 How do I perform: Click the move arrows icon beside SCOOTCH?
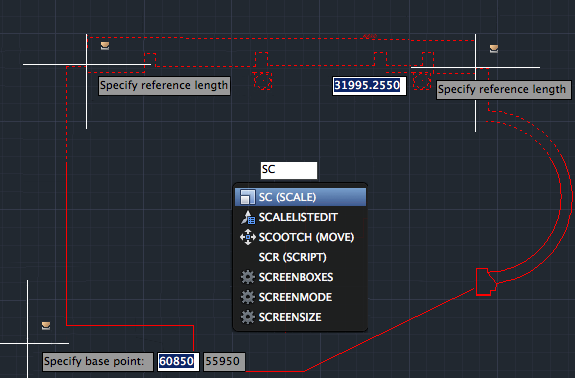(248, 237)
